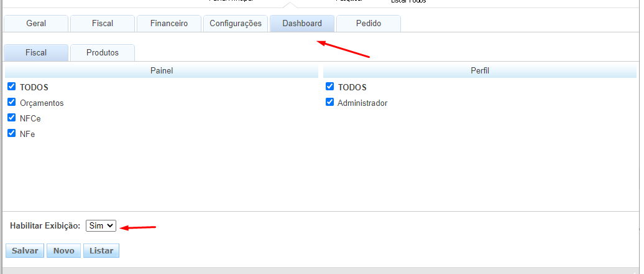Expand the Habilitar Exibição dropdown
This screenshot has width=644, height=274.
click(101, 225)
